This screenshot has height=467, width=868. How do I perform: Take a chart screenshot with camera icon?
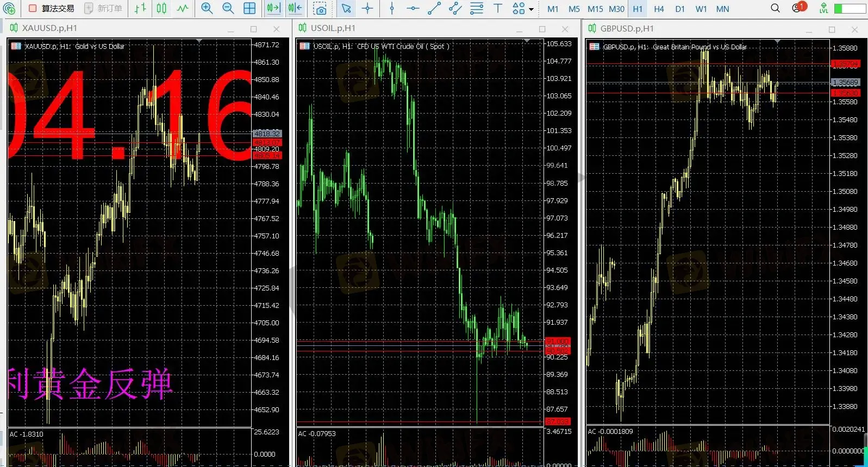coord(320,8)
